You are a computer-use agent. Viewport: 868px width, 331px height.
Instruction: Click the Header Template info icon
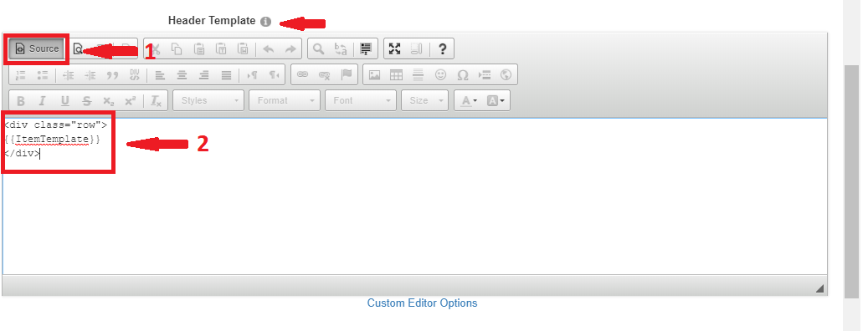pyautogui.click(x=265, y=22)
